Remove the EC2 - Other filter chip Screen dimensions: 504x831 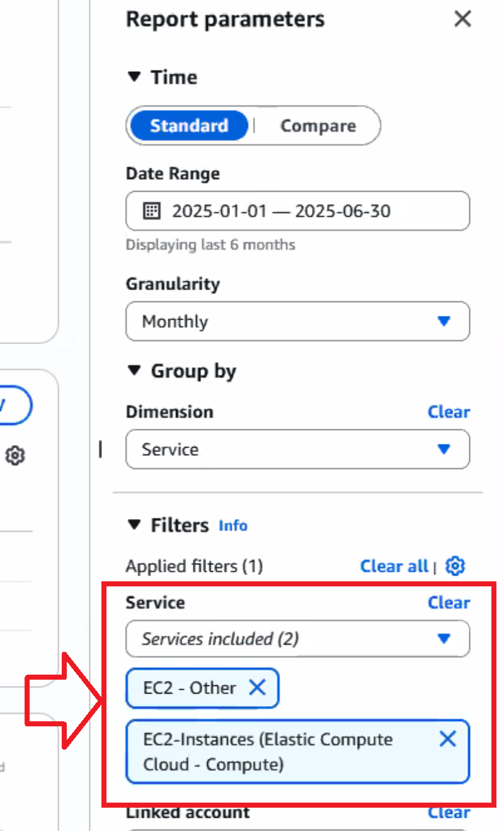coord(257,688)
